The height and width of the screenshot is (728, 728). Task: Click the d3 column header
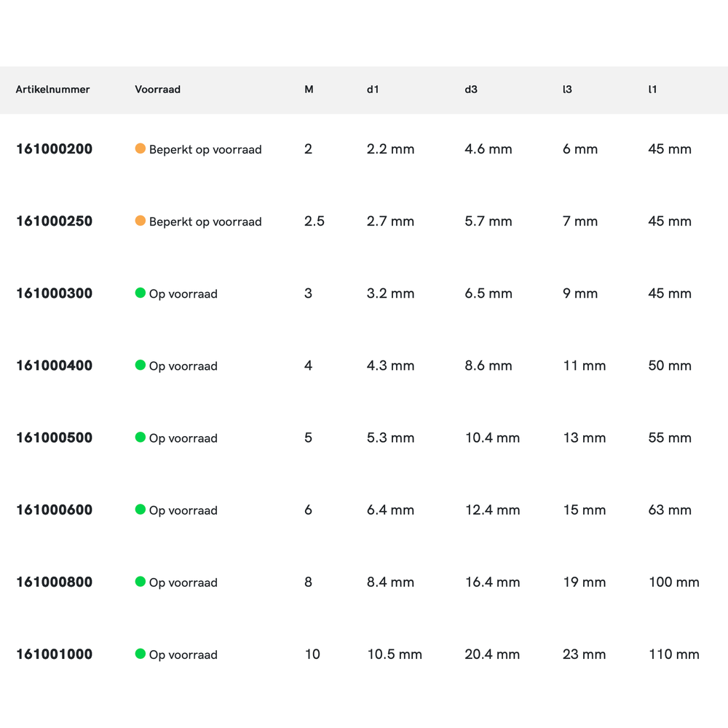pos(471,90)
